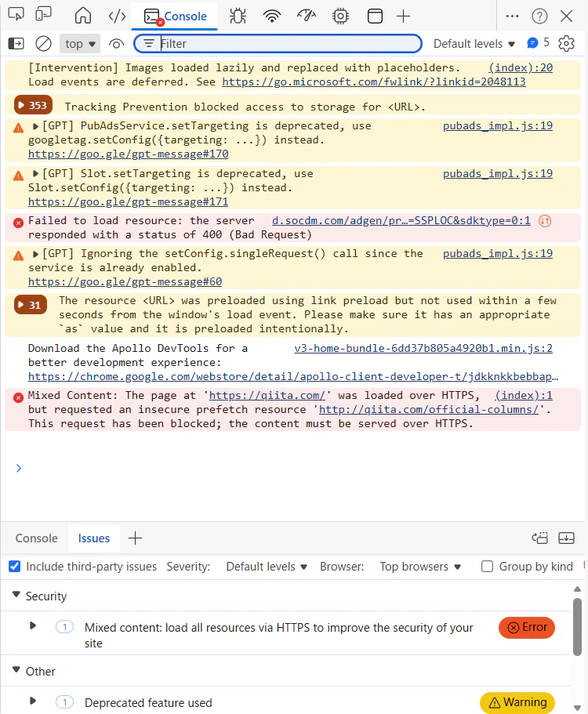Screen dimensions: 588x714
Task: Expand Slot.setTargeting deprecated warning
Action: tap(35, 174)
